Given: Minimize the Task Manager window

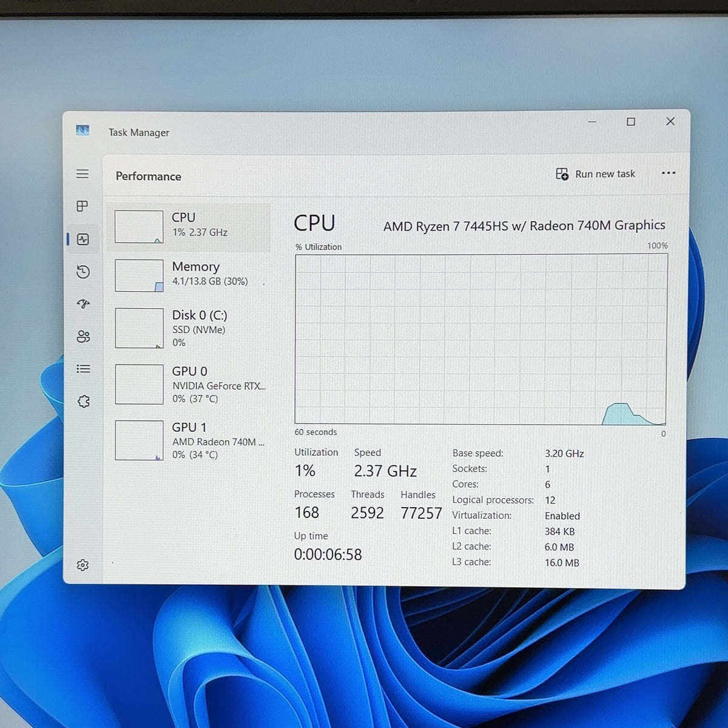Looking at the screenshot, I should coord(592,122).
